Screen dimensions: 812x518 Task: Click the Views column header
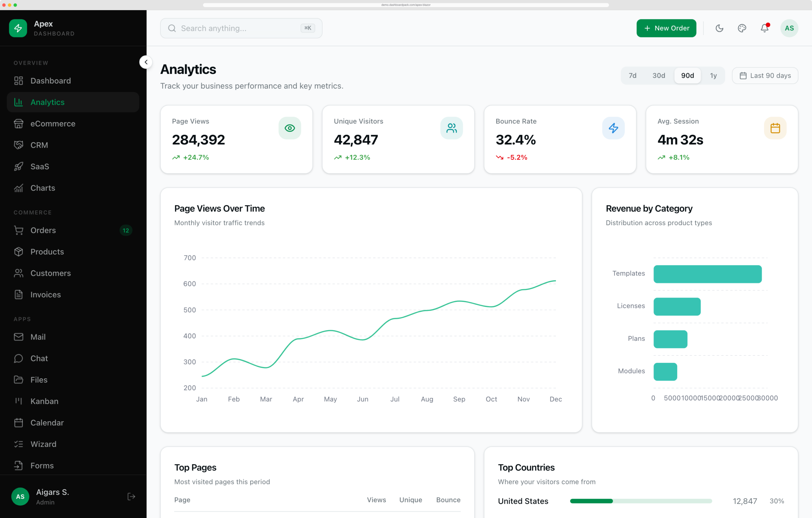point(376,500)
